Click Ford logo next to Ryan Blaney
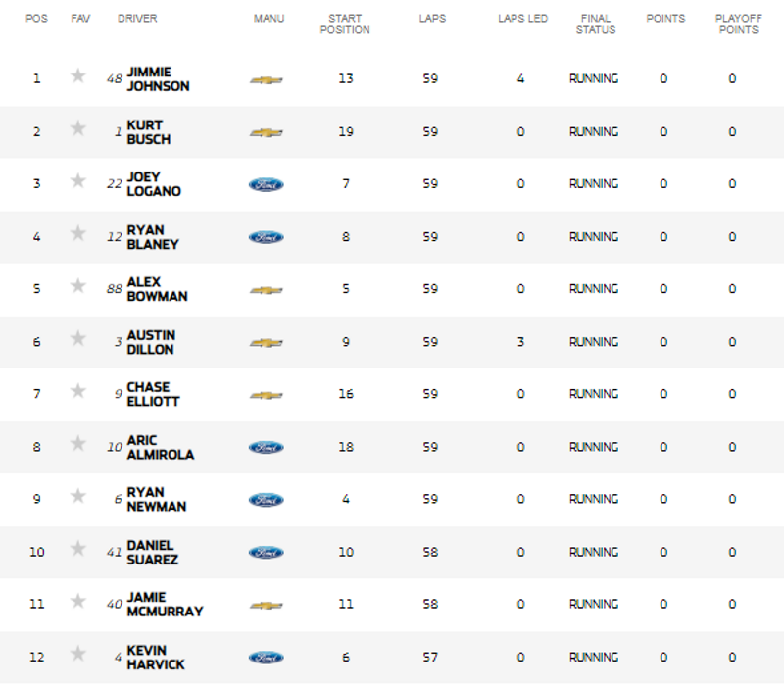Image resolution: width=784 pixels, height=686 pixels. [266, 237]
